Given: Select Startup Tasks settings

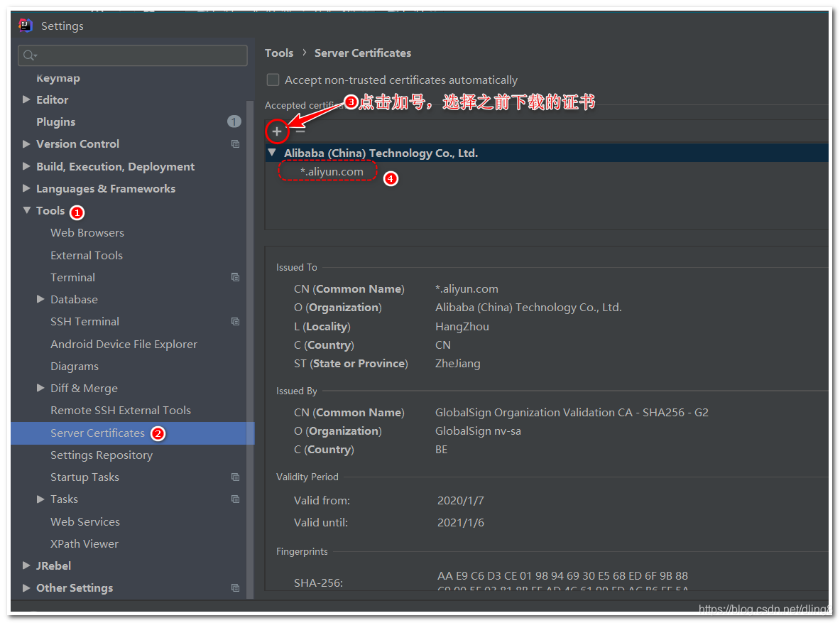Looking at the screenshot, I should (x=84, y=477).
